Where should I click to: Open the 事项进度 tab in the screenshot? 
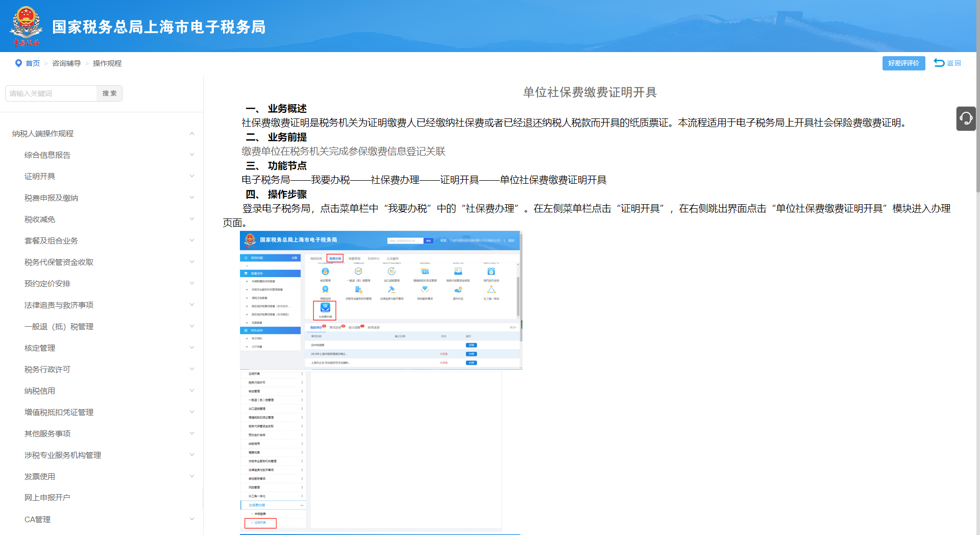(336, 327)
